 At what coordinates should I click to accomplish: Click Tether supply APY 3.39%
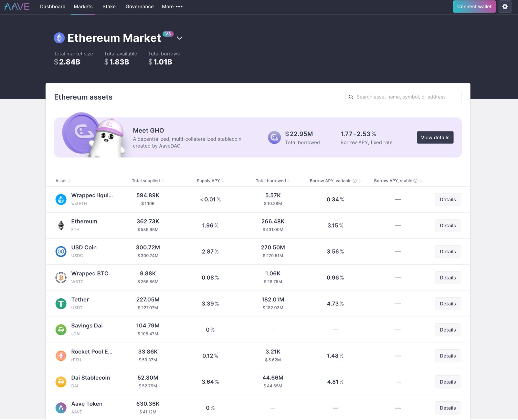(210, 304)
